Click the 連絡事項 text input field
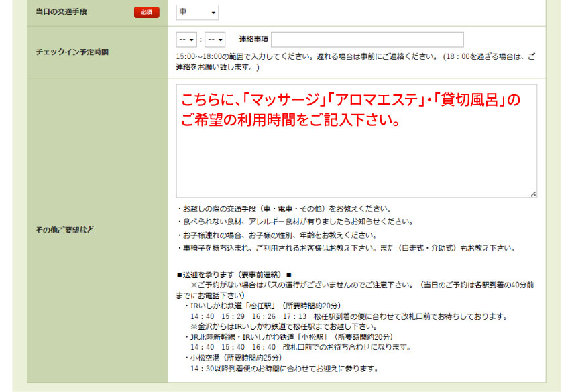Viewport: 570px width, 392px height. 367,40
